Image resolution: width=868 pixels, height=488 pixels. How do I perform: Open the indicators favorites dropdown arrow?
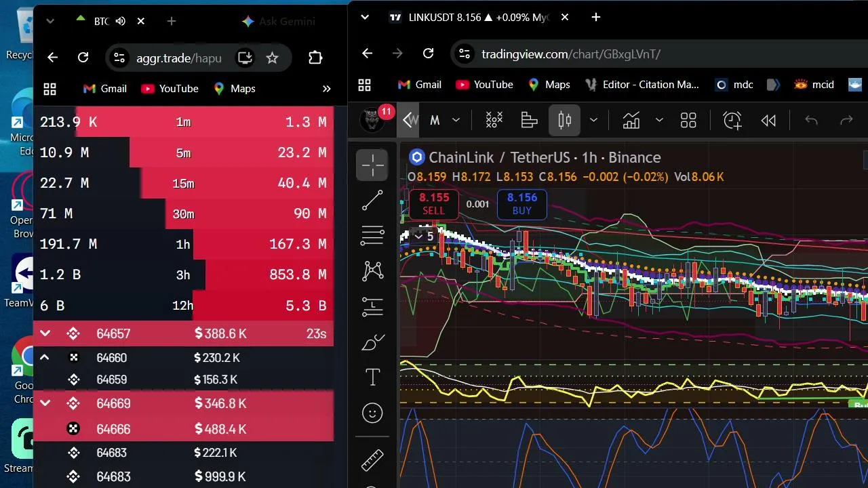(658, 121)
